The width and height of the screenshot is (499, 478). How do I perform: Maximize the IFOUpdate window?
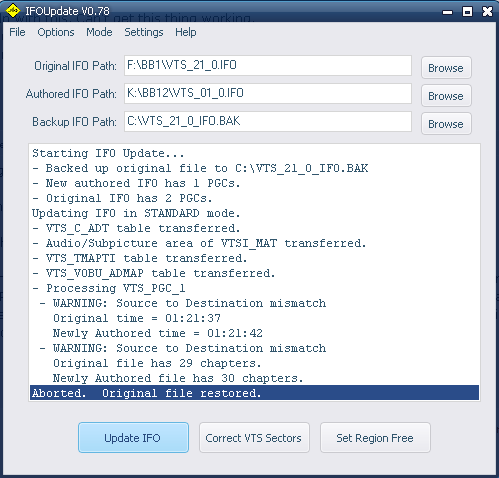point(467,12)
